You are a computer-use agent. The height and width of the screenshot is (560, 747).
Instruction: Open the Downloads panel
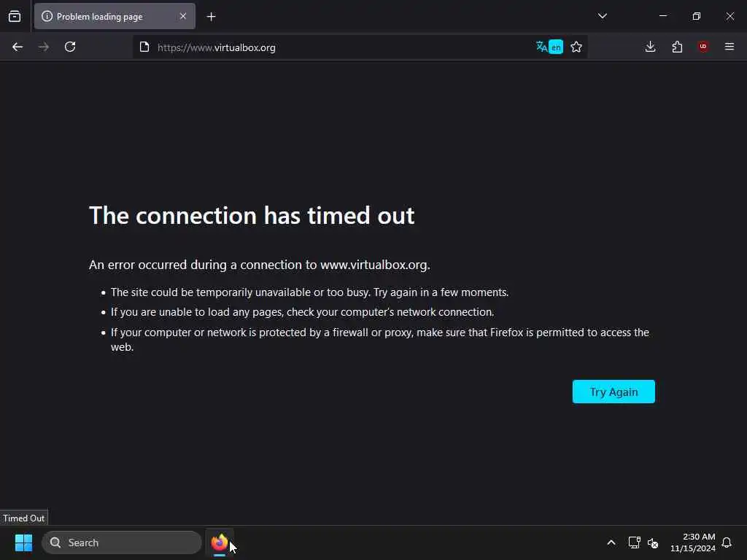650,47
